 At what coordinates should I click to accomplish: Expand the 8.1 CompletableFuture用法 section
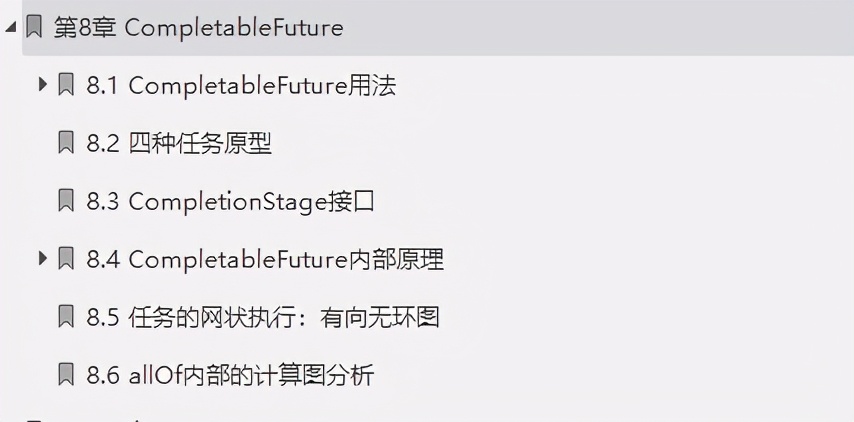click(42, 85)
